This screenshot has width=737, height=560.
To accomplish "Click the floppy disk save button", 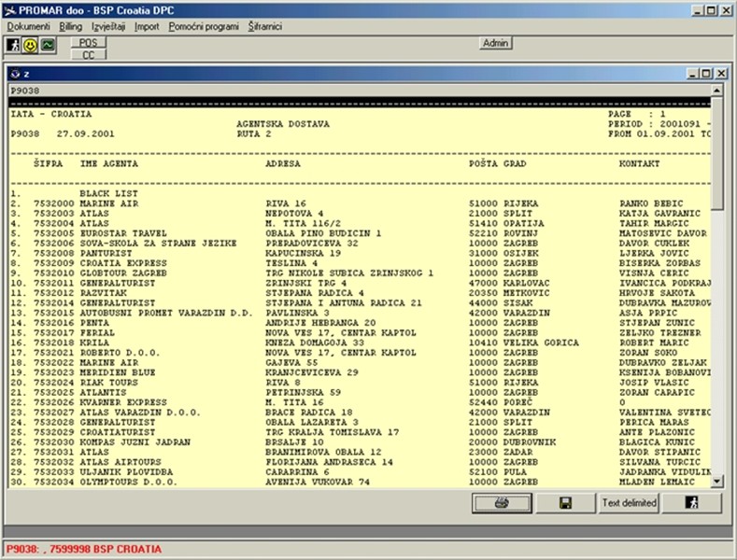I will (565, 503).
